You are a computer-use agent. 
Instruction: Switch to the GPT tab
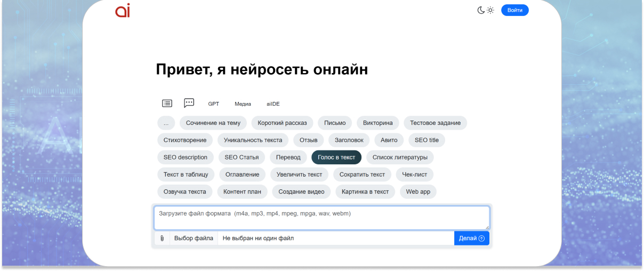(x=214, y=104)
